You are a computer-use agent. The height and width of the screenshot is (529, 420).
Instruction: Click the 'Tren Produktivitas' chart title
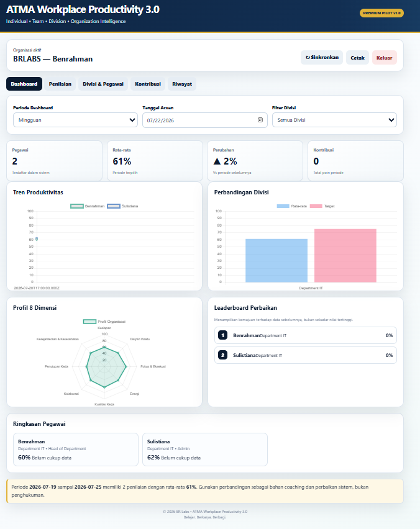coord(38,192)
